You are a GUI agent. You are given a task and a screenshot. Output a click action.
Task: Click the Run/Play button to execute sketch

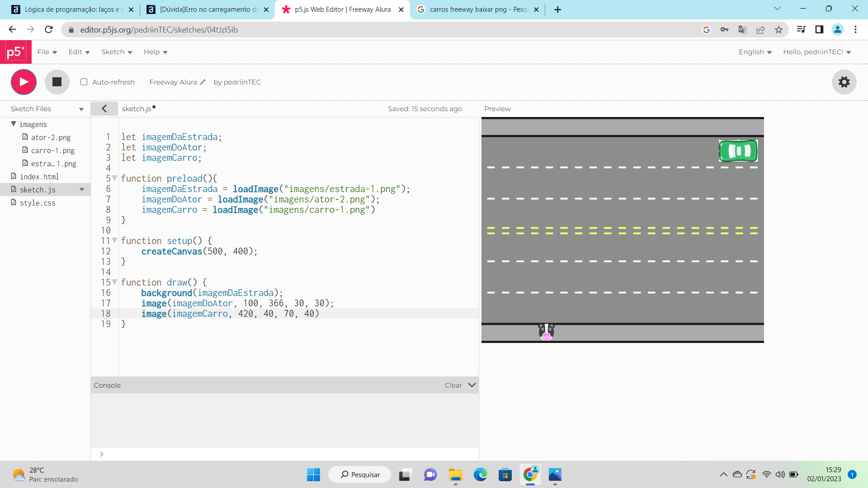click(24, 82)
